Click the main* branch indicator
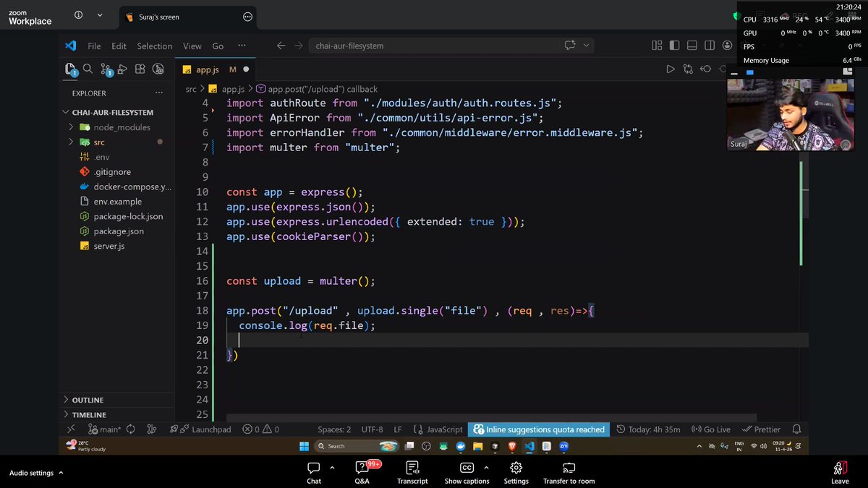The image size is (868, 488). 105,429
